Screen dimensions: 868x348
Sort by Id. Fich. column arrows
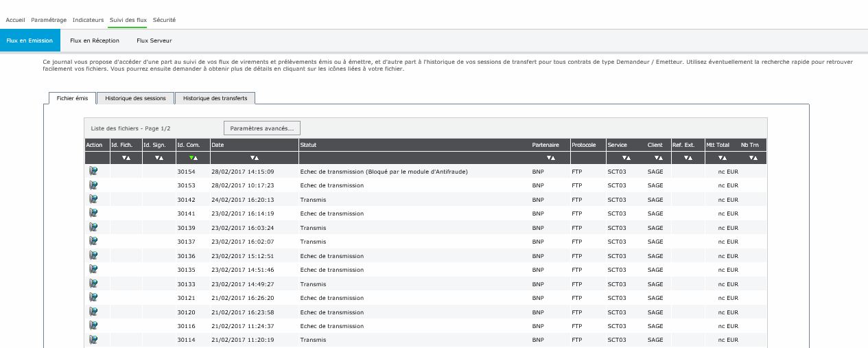click(x=126, y=158)
